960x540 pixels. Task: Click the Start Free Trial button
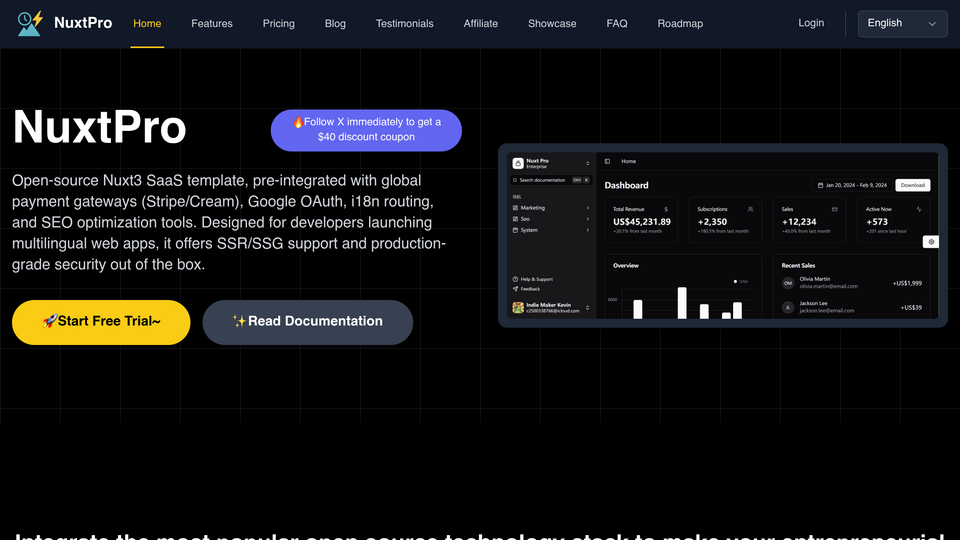pos(101,322)
